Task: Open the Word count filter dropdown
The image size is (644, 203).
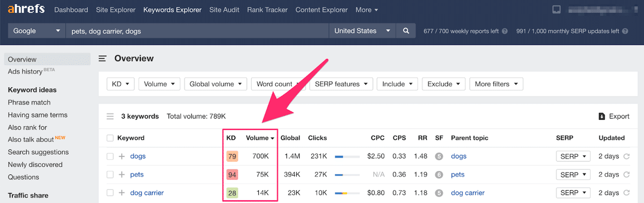Action: tap(278, 84)
